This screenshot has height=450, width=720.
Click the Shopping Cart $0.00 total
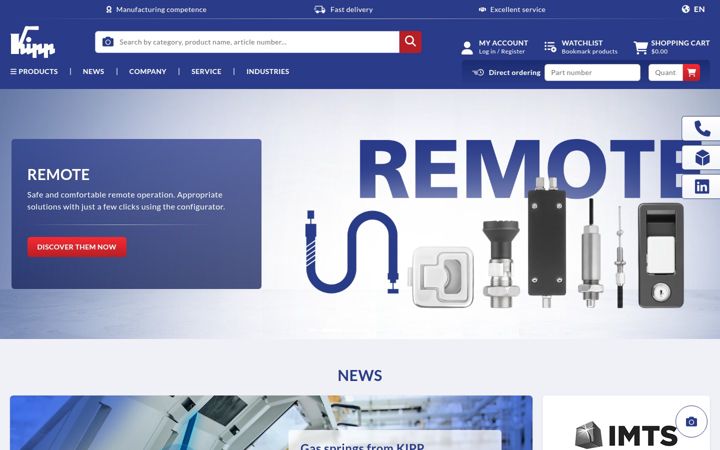pos(659,52)
